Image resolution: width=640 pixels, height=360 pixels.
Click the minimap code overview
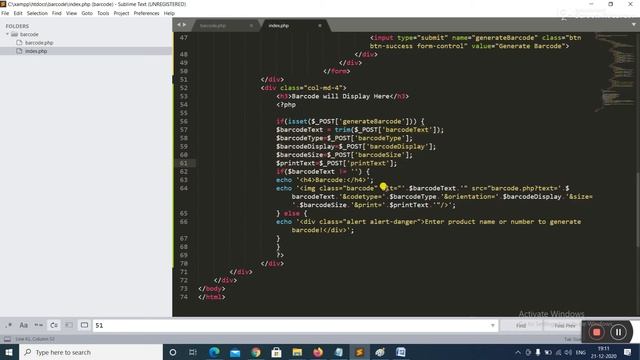(x=616, y=73)
